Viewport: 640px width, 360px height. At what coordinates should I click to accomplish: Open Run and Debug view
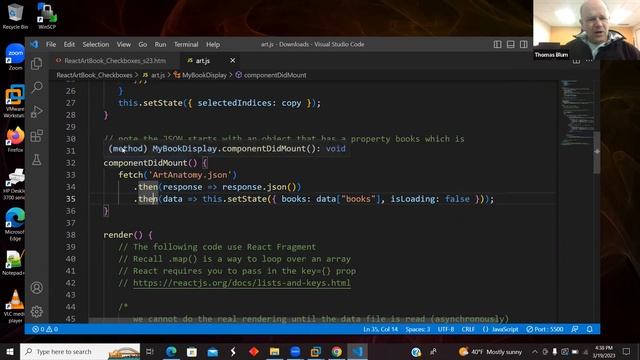click(37, 111)
